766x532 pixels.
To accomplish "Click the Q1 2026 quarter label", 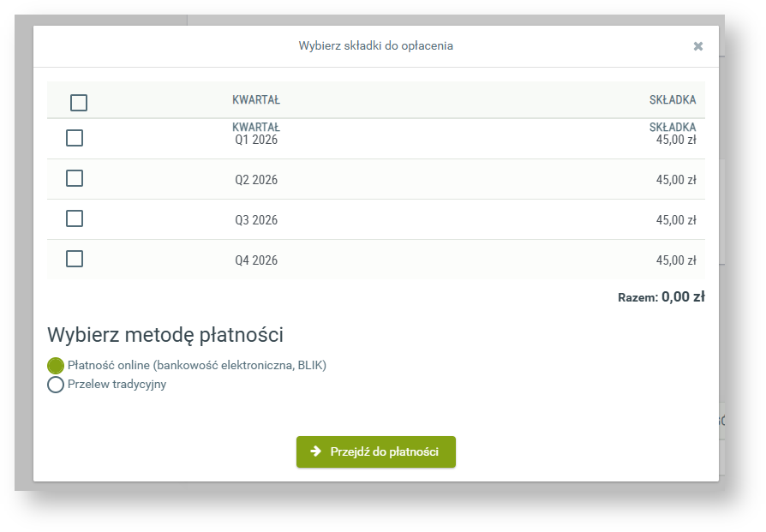I will 256,140.
